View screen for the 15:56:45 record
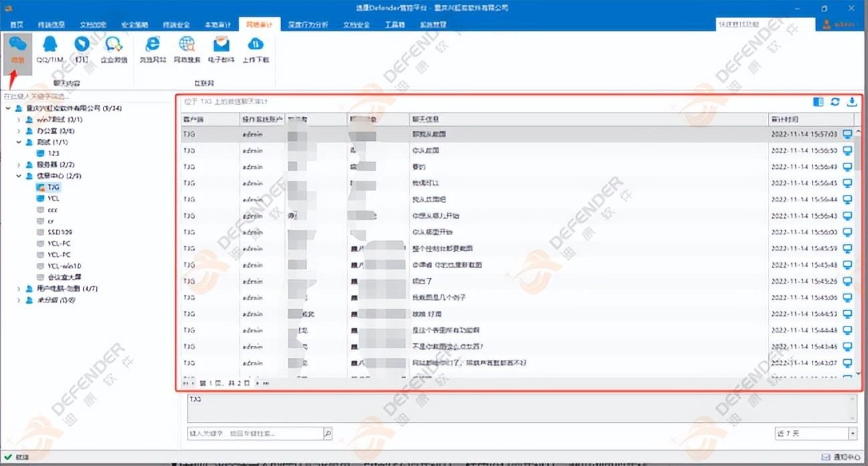Image resolution: width=868 pixels, height=466 pixels. (x=847, y=183)
